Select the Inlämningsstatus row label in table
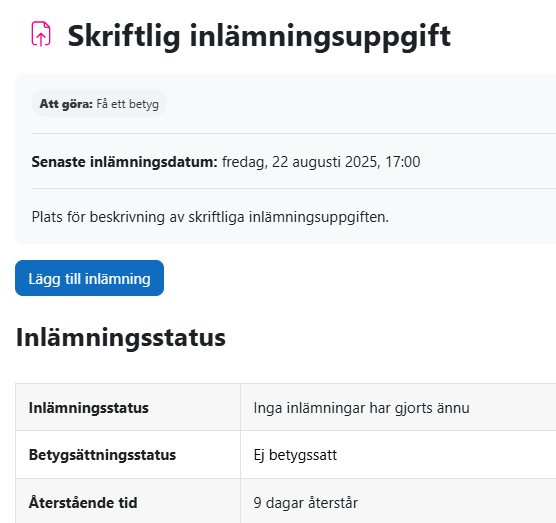This screenshot has width=556, height=523. (89, 408)
